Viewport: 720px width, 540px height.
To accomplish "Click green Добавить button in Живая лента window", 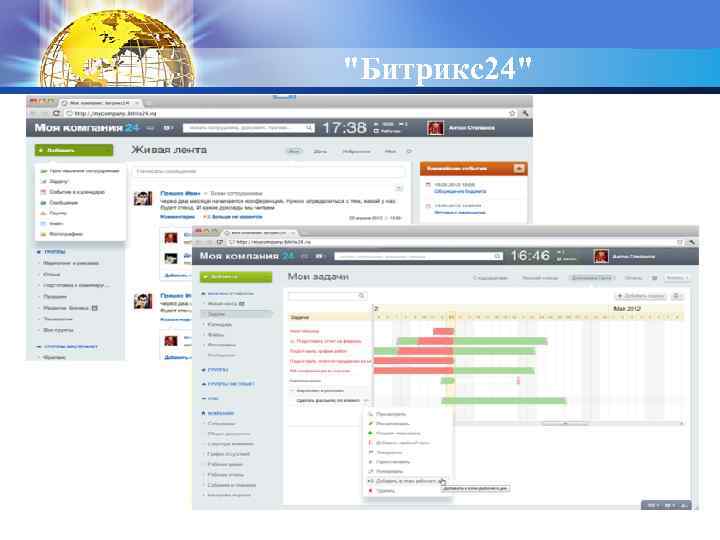I will 74,150.
